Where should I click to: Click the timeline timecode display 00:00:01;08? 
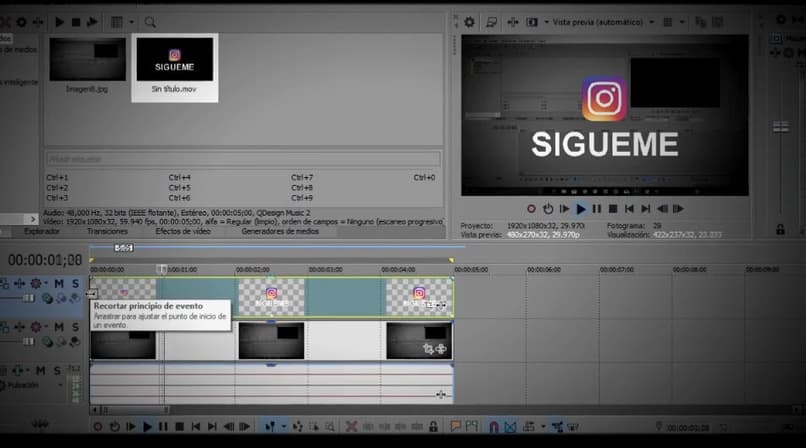point(45,260)
